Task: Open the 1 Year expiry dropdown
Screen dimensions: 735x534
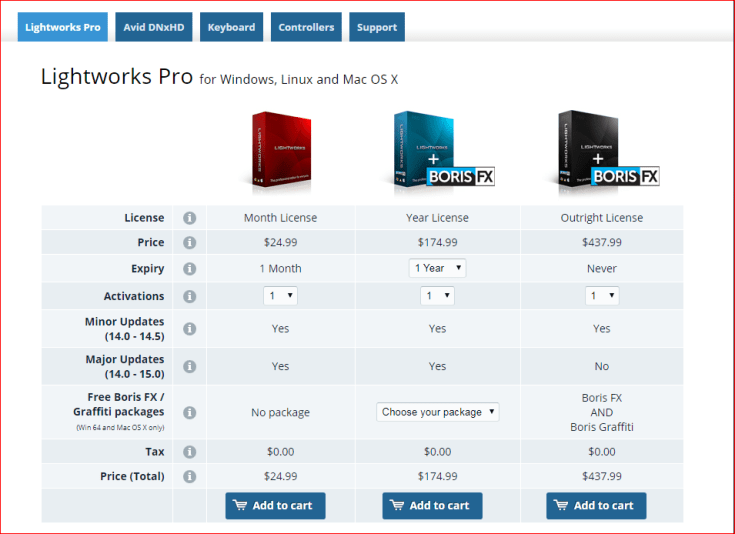Action: pyautogui.click(x=437, y=268)
